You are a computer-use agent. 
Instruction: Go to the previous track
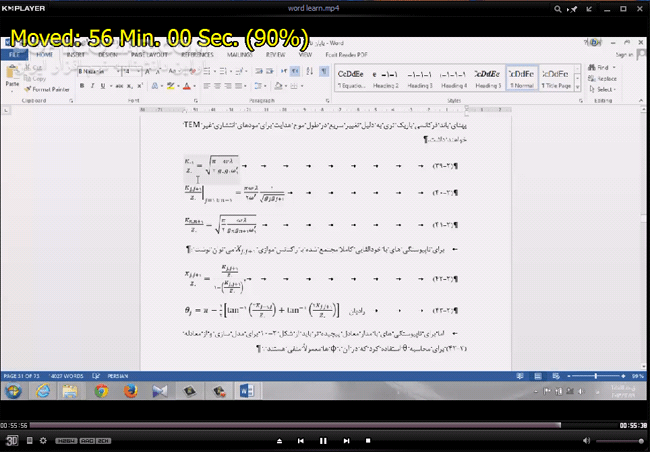click(300, 440)
